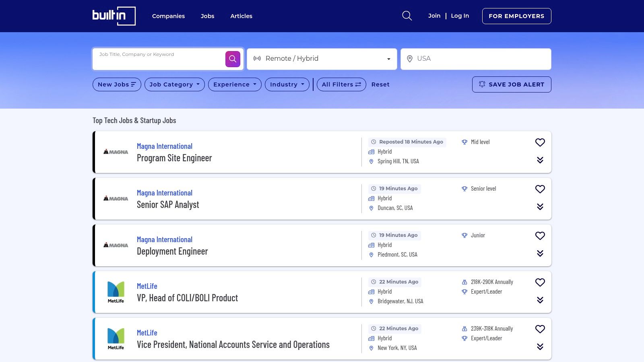Open the search magnifier in the header
Image resolution: width=644 pixels, height=362 pixels.
pyautogui.click(x=407, y=16)
